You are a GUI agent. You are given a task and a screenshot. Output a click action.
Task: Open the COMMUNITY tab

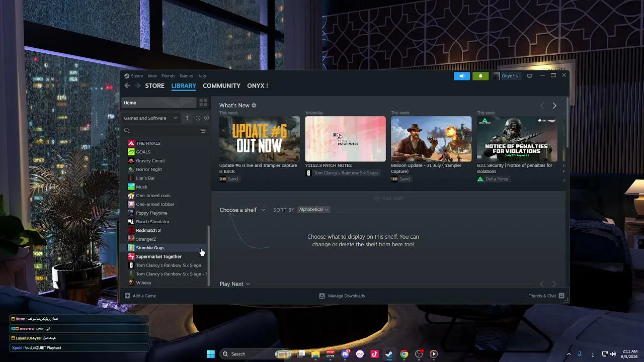[221, 85]
